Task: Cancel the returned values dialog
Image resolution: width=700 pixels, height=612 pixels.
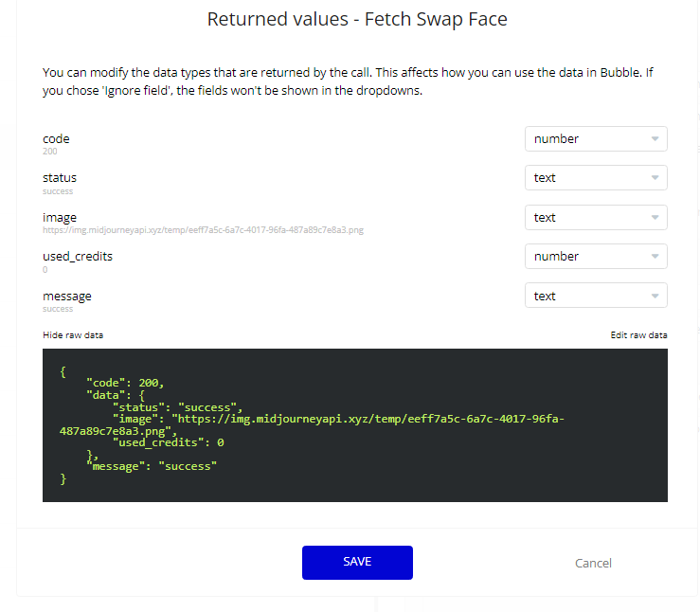Action: click(x=593, y=563)
